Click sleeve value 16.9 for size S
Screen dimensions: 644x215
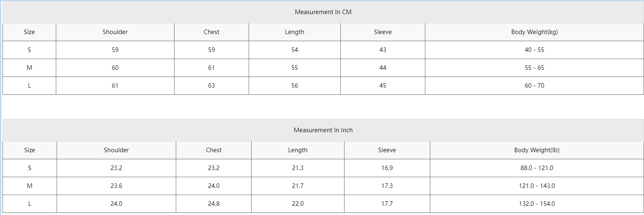387,168
